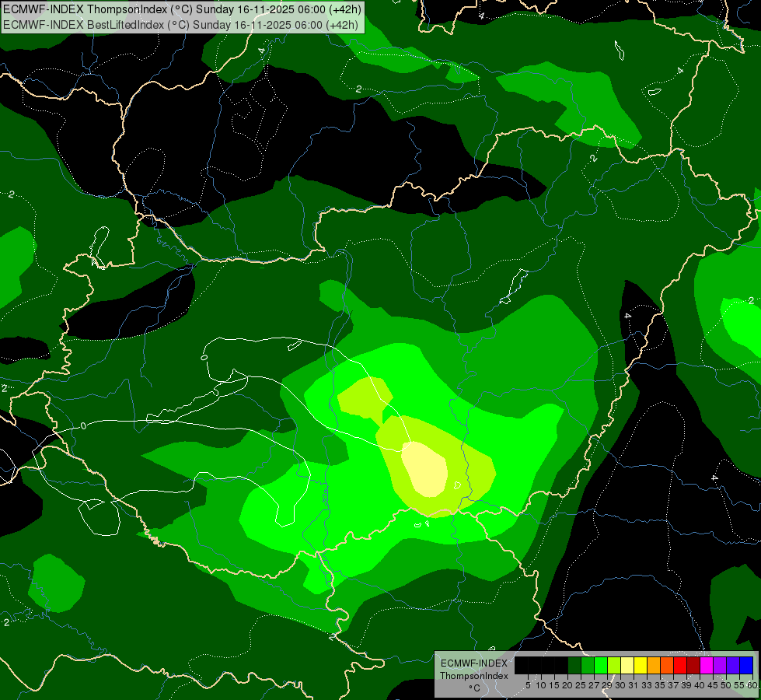Viewport: 761px width, 700px height.
Task: Click the legend tick label 31
Action: click(x=634, y=685)
